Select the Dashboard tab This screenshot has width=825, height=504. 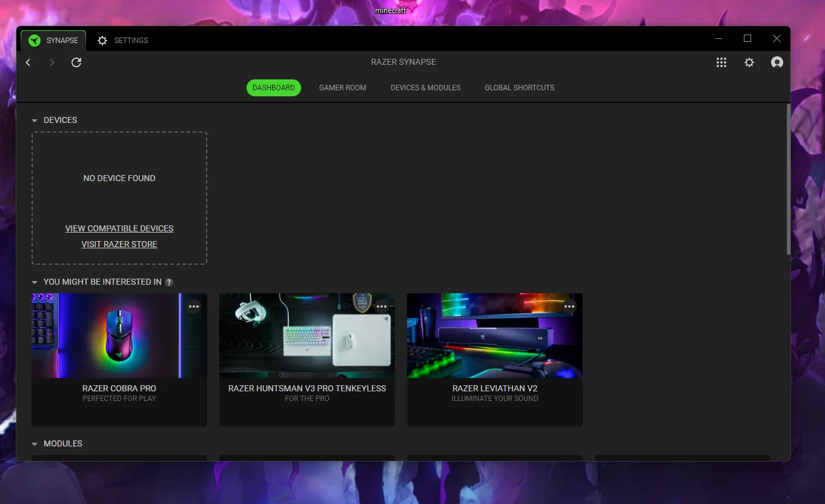pos(274,88)
